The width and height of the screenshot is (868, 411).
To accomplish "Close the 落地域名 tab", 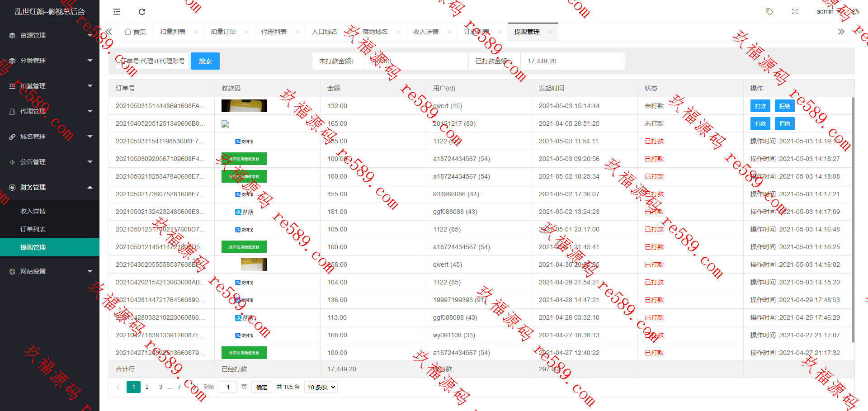I will 398,32.
